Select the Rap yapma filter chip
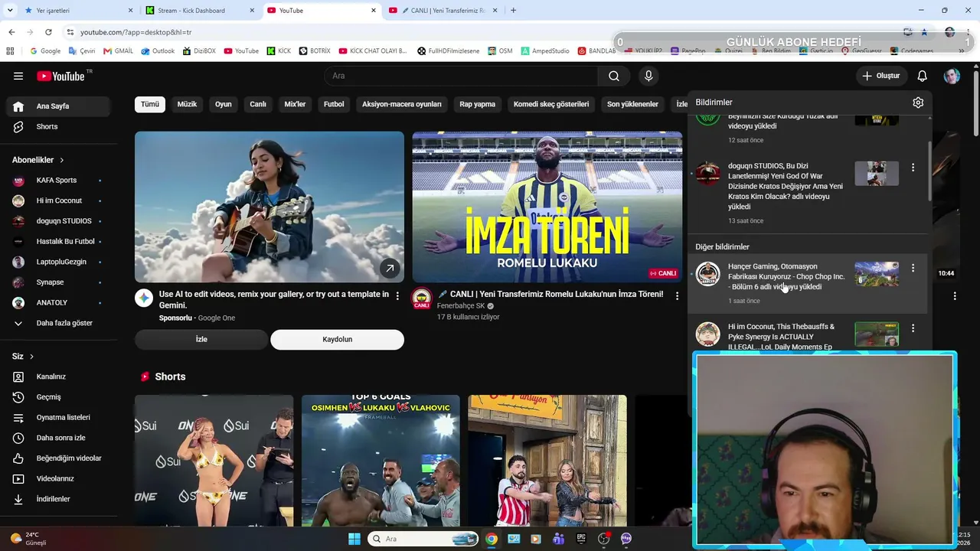Screen dimensions: 980x551 (478, 104)
